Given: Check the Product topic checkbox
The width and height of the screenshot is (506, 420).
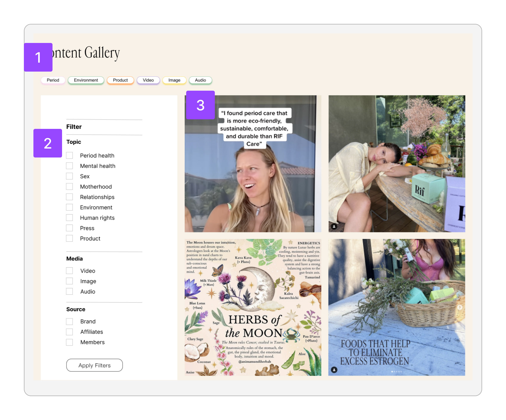Looking at the screenshot, I should 70,238.
